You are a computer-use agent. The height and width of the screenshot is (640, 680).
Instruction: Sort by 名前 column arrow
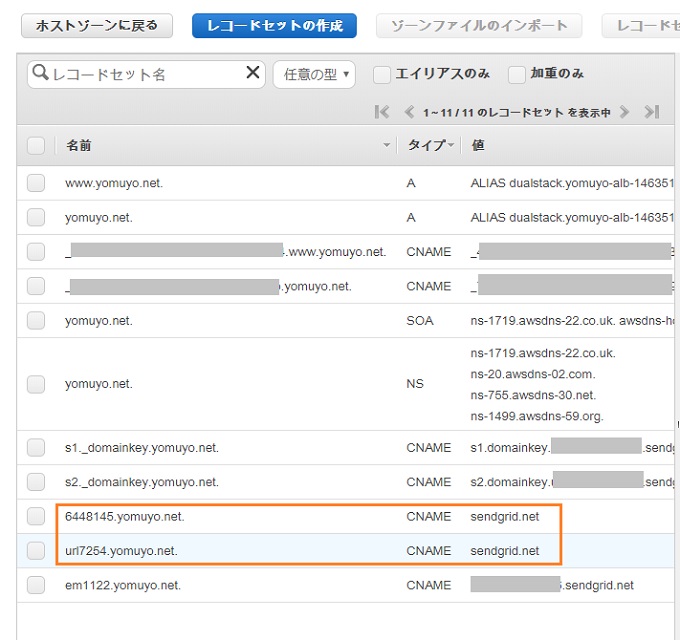coord(386,145)
